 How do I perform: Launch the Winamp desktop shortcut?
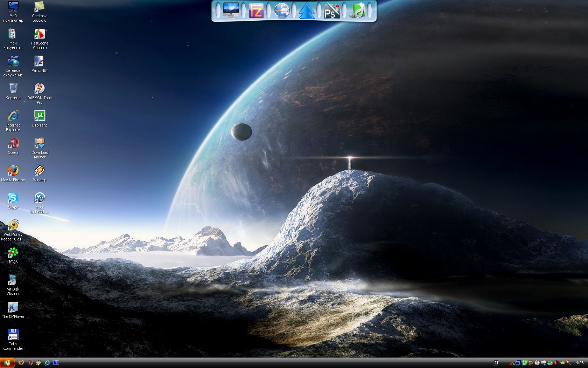pos(40,173)
